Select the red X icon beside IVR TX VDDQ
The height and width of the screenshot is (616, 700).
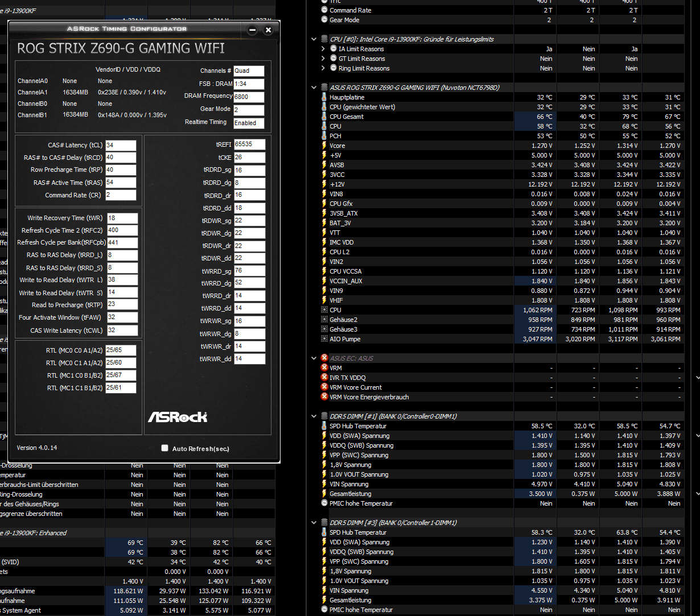324,378
